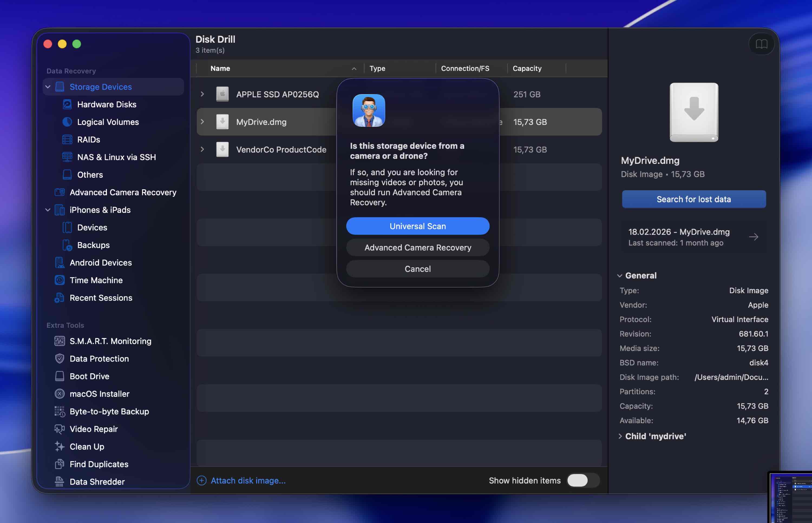Click the Time Machine icon

click(x=60, y=280)
